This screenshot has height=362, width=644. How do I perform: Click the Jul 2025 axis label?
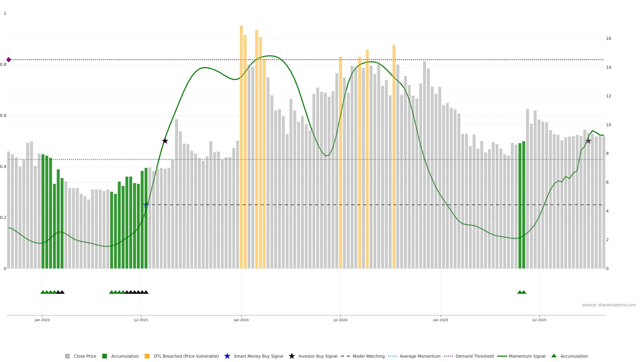539,320
